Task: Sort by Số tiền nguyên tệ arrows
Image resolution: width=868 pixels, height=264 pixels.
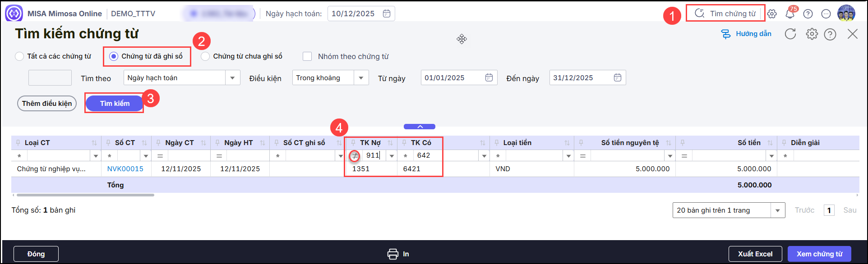Action: click(669, 143)
